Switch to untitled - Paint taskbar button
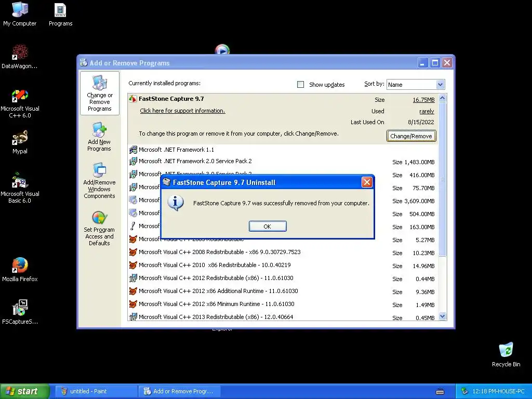The height and width of the screenshot is (399, 532). pyautogui.click(x=96, y=391)
